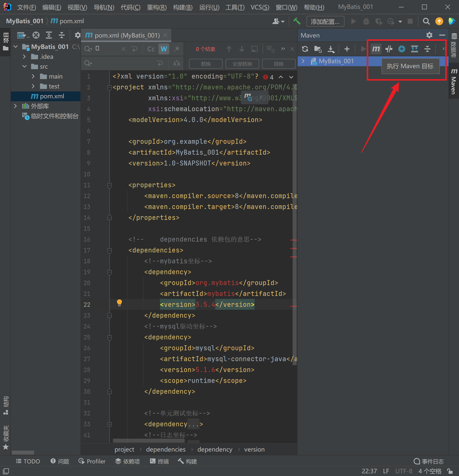The height and width of the screenshot is (476, 459).
Task: Click the Download Sources icon in Maven panel
Action: pos(331,49)
